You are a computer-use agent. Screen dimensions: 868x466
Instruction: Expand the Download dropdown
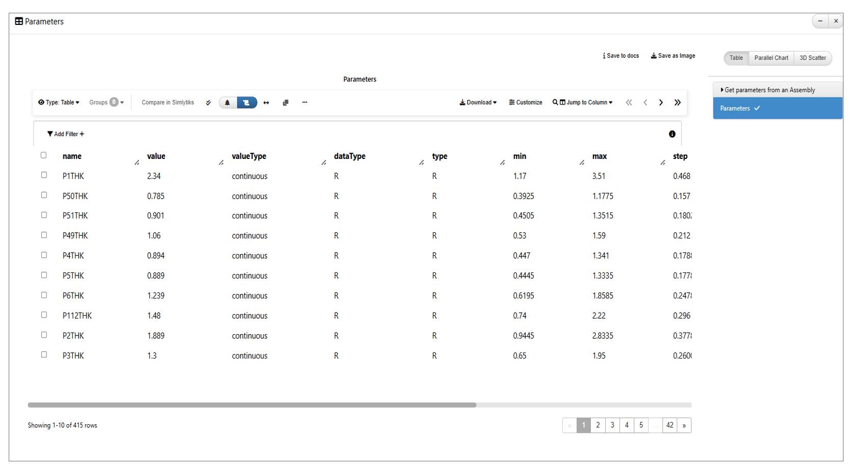click(478, 103)
